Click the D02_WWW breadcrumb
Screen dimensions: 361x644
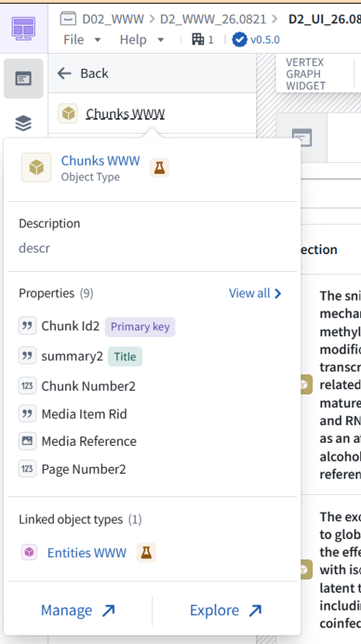[113, 19]
